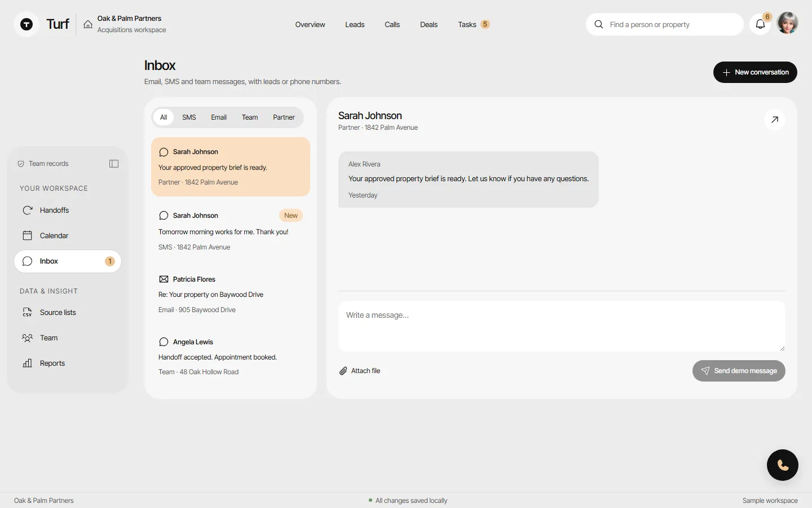
Task: Go to the Leads page
Action: point(355,24)
